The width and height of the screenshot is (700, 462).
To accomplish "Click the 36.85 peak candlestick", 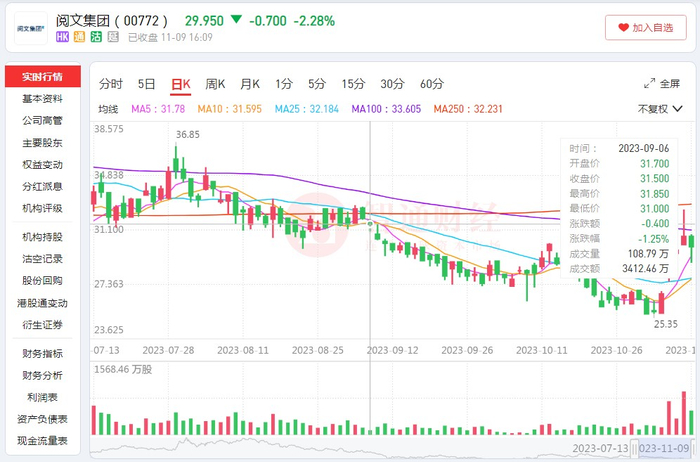I will pyautogui.click(x=176, y=160).
